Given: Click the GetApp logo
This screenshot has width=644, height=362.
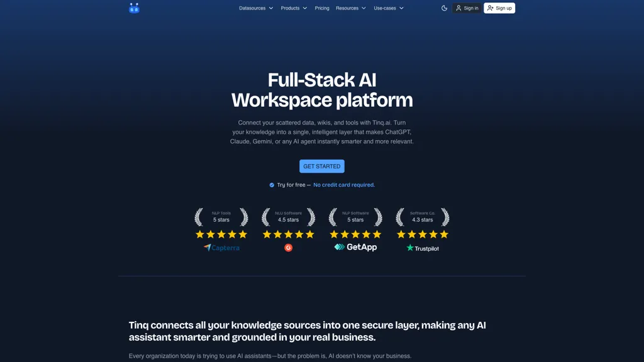Looking at the screenshot, I should pos(355,247).
